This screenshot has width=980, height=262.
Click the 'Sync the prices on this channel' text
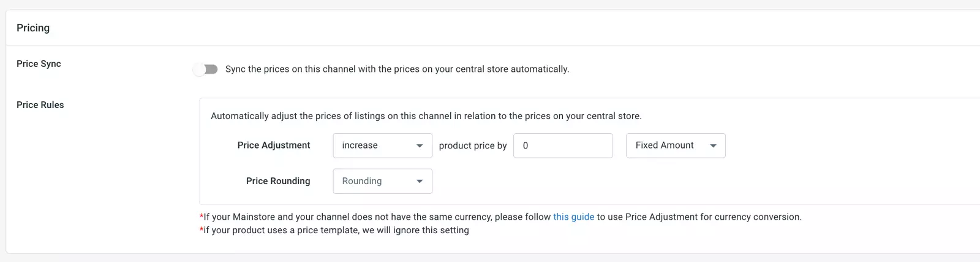pos(397,69)
